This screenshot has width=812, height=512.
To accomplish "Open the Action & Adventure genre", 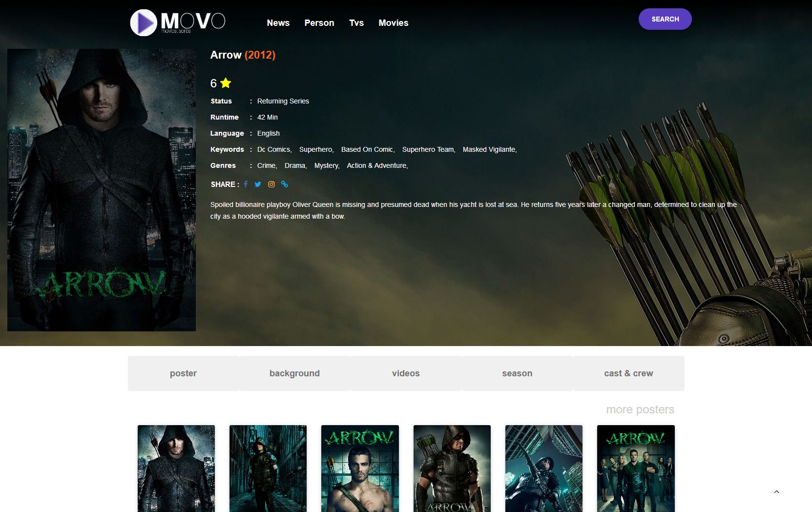I will 377,165.
